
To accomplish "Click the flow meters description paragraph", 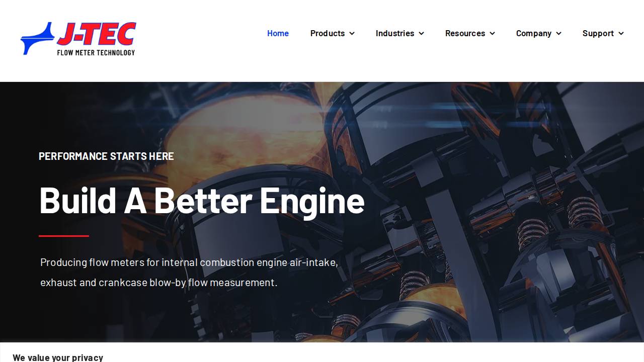I will click(x=189, y=272).
